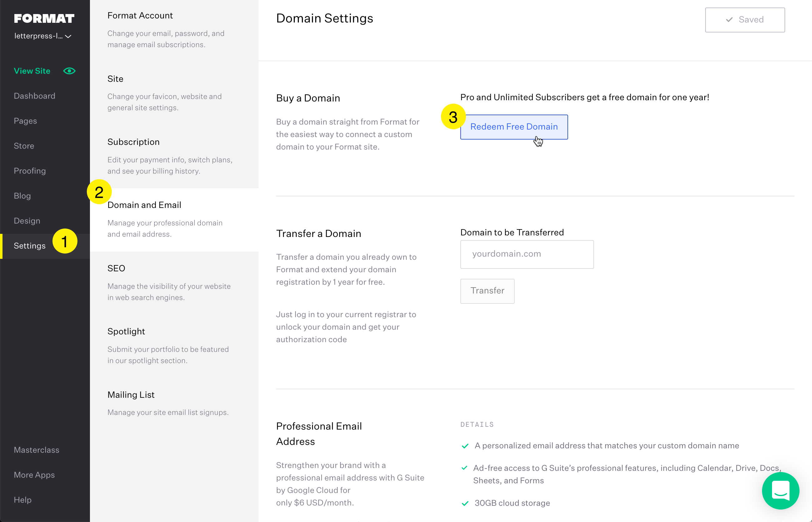Click the View Site link
This screenshot has height=522, width=812.
pos(32,71)
